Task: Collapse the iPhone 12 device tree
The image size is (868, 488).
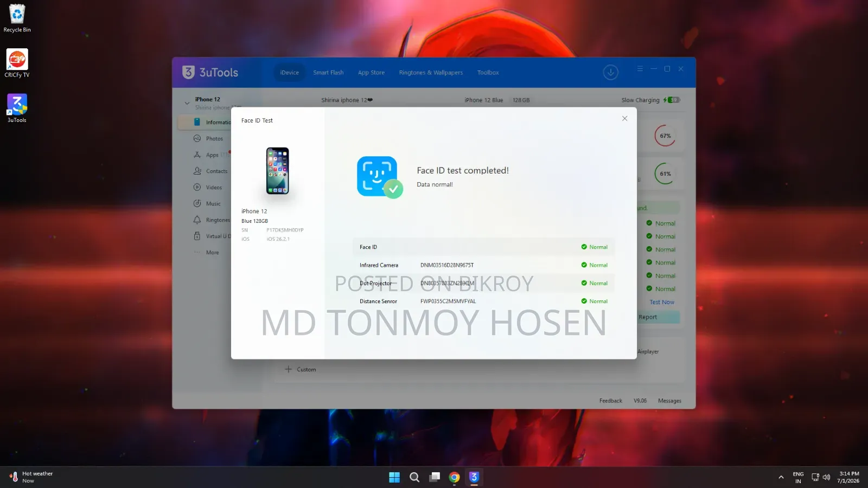Action: pos(187,103)
